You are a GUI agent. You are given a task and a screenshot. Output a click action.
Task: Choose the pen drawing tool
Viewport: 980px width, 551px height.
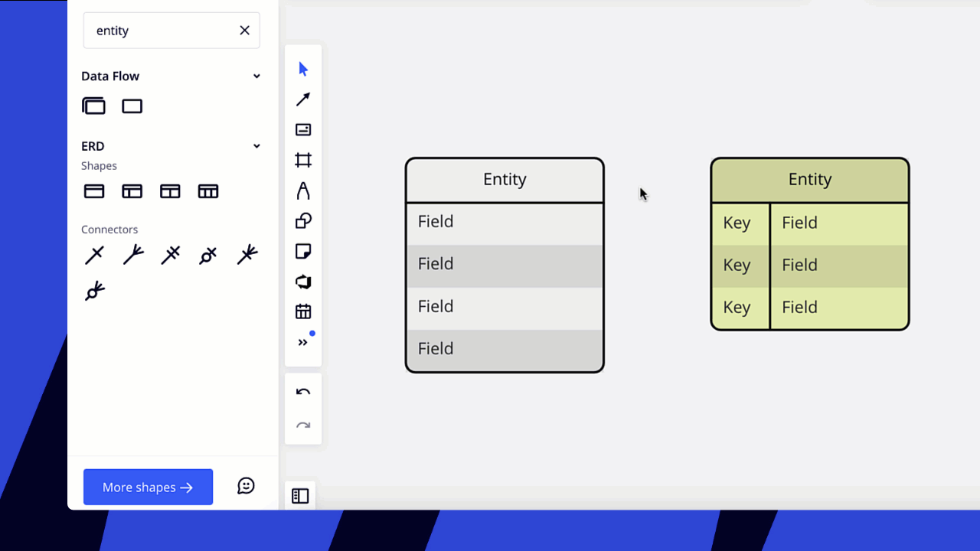(x=303, y=191)
